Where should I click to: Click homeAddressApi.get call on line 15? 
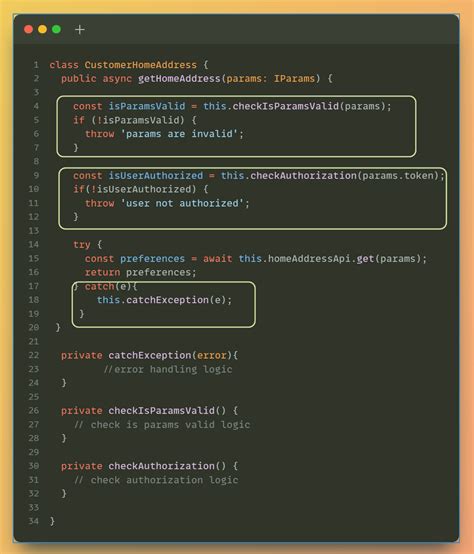click(x=320, y=259)
